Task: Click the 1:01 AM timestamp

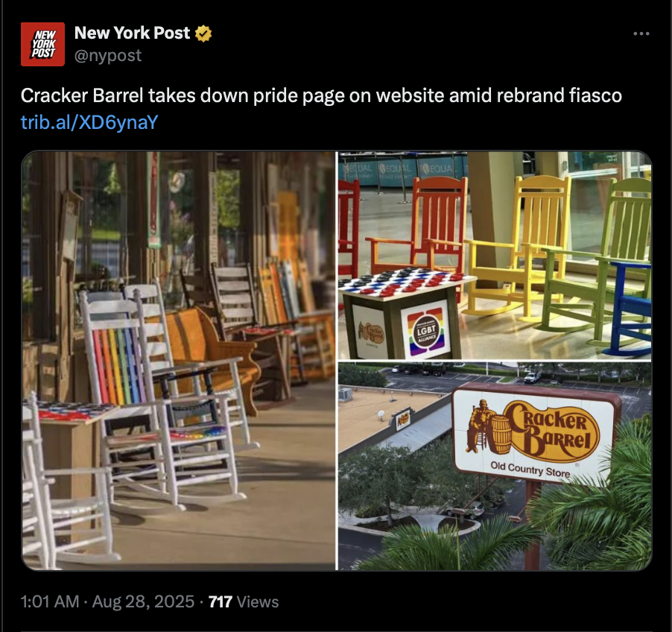Action: click(50, 601)
